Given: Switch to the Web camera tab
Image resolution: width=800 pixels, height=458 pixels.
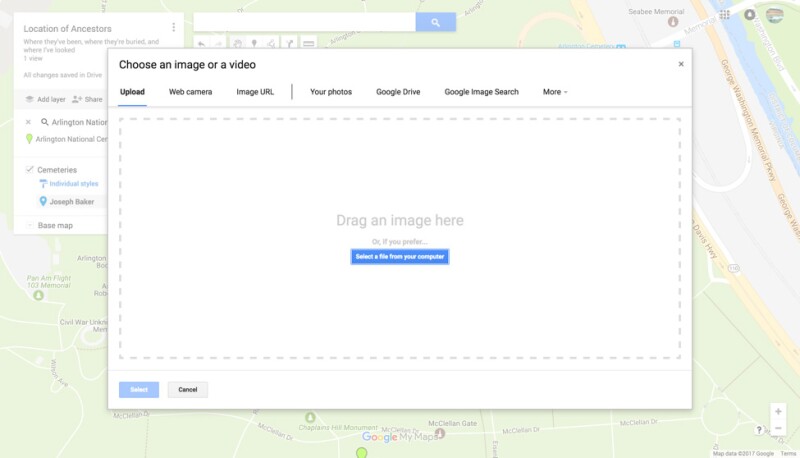Looking at the screenshot, I should tap(190, 92).
